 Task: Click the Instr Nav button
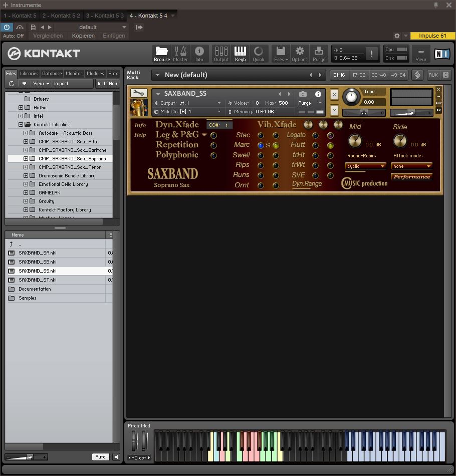[x=107, y=84]
